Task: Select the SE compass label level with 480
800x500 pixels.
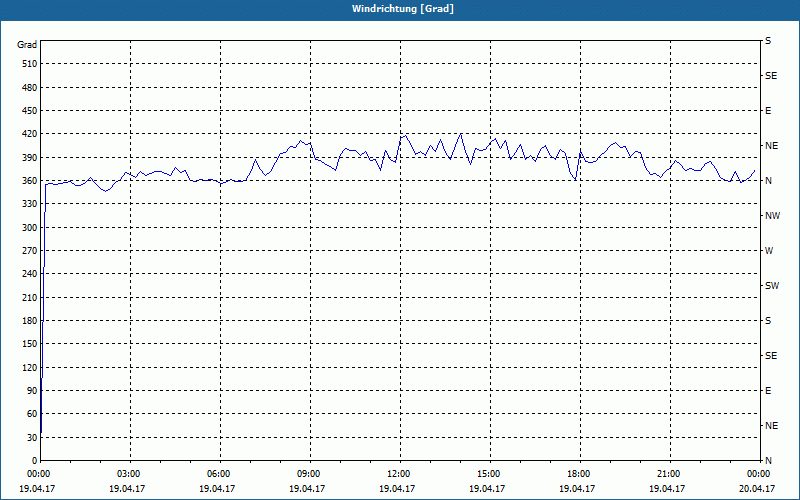Action: (771, 76)
